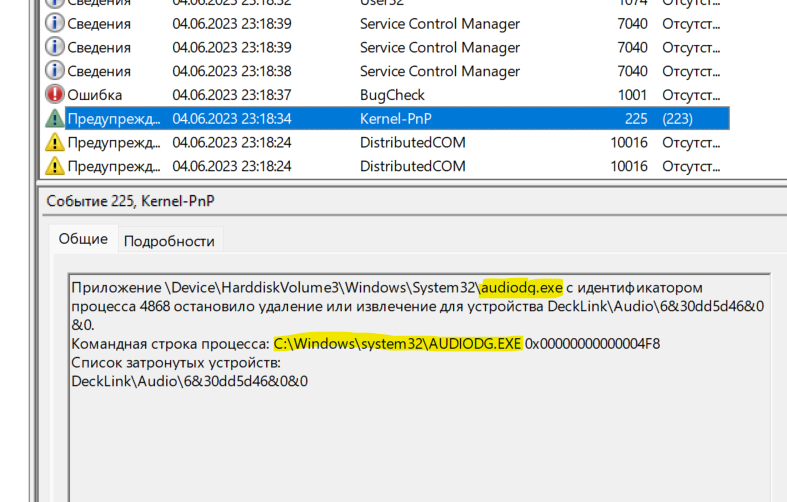Click the Событие 225, Kernel-PnP header
The width and height of the screenshot is (787, 502).
pyautogui.click(x=130, y=201)
